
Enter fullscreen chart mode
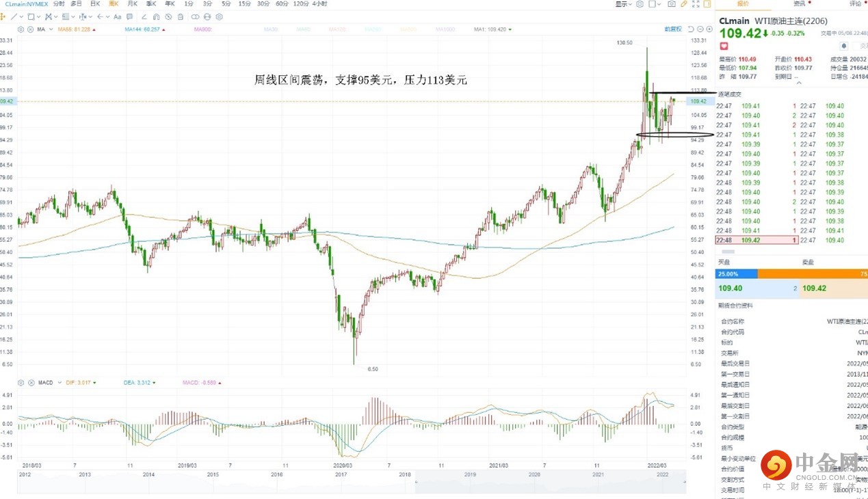point(696,4)
